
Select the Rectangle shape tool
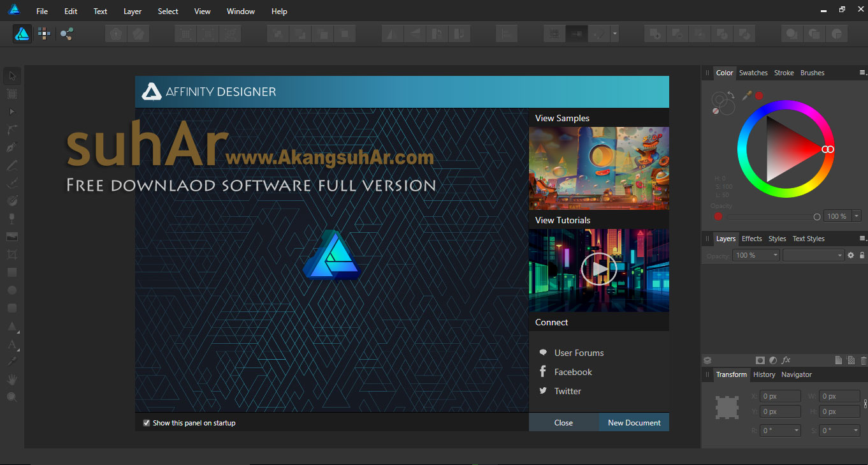pyautogui.click(x=12, y=272)
